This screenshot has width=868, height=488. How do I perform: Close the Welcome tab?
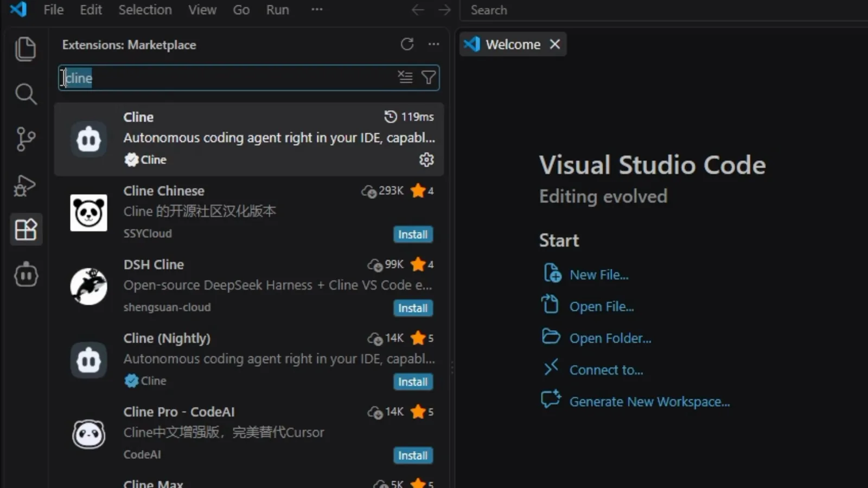pyautogui.click(x=554, y=44)
